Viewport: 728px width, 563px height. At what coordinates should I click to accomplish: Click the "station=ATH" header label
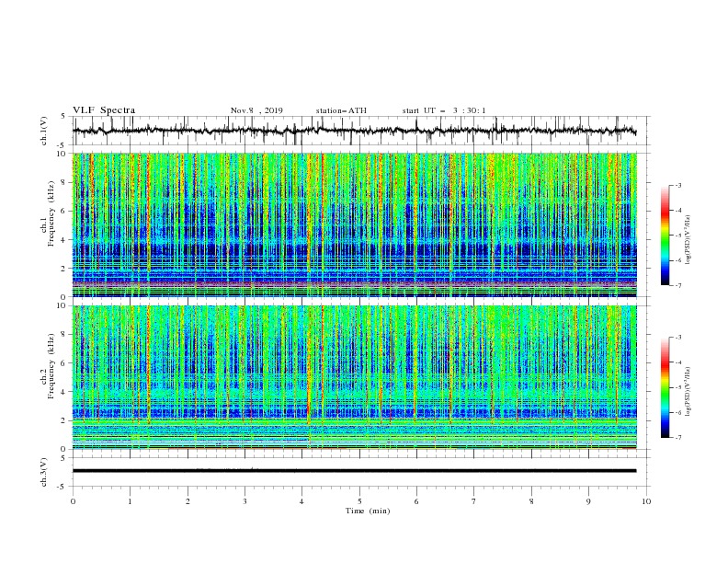[x=341, y=110]
